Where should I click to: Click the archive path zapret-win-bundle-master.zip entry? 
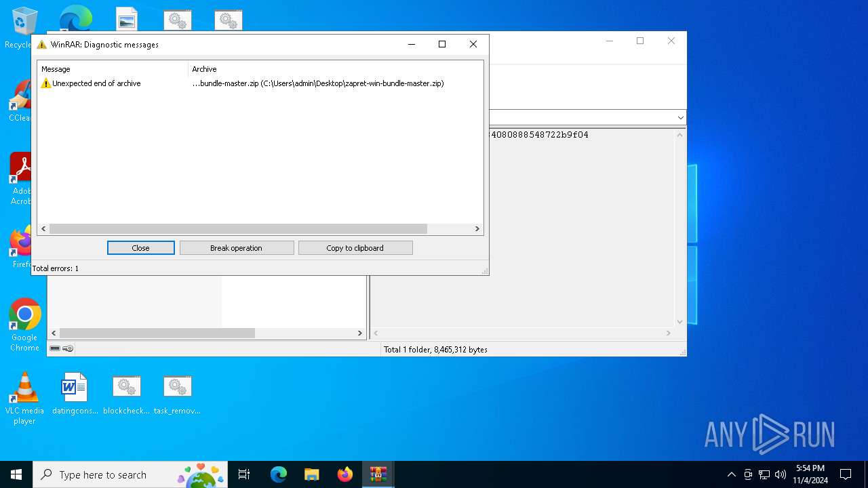click(x=318, y=83)
